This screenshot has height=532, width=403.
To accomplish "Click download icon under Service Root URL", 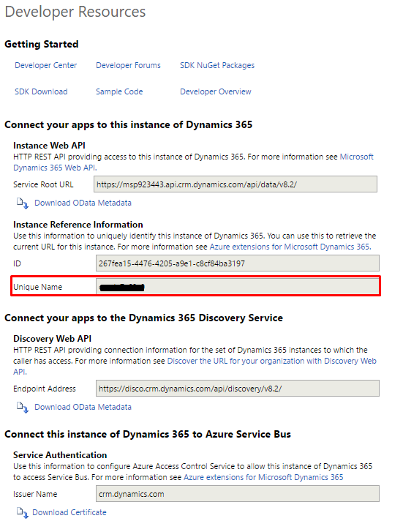I will [x=23, y=203].
